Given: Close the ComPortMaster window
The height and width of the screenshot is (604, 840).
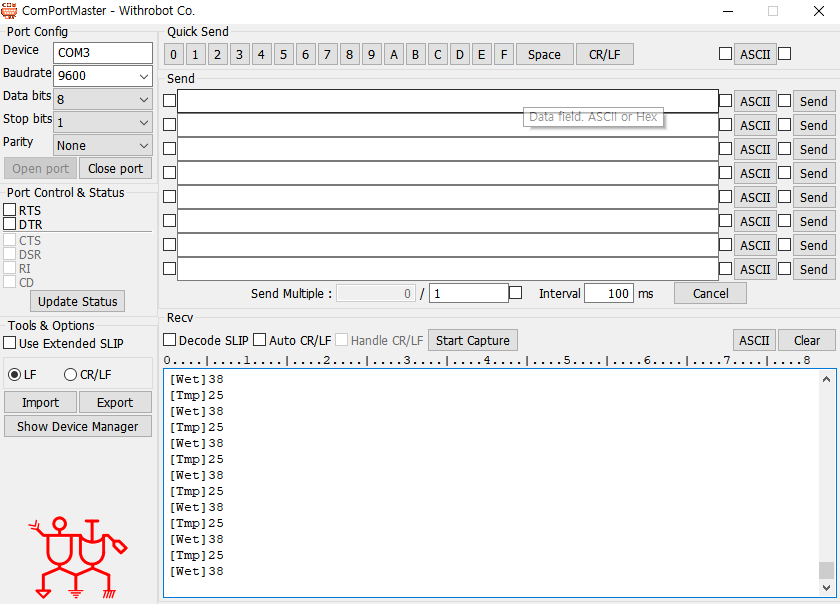Looking at the screenshot, I should pyautogui.click(x=819, y=11).
